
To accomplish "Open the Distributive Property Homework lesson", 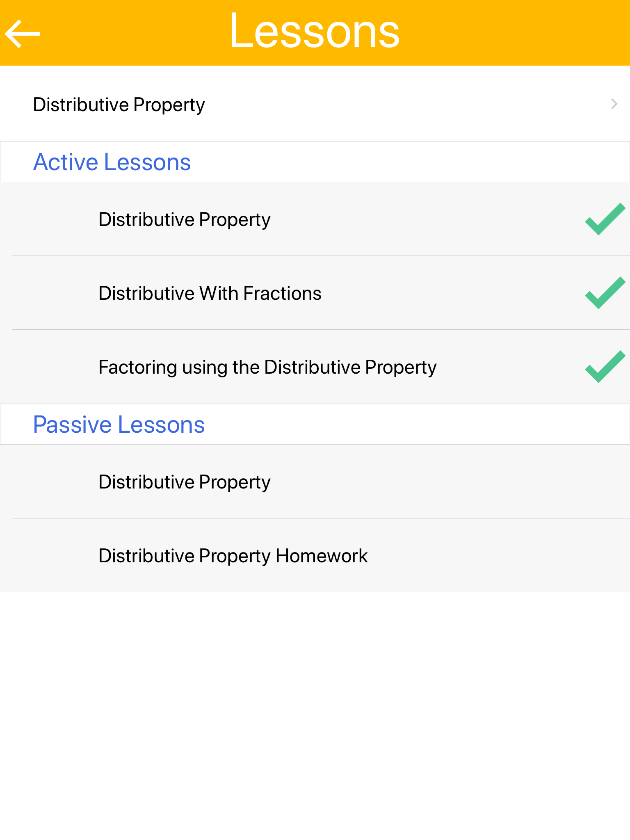I will (233, 556).
